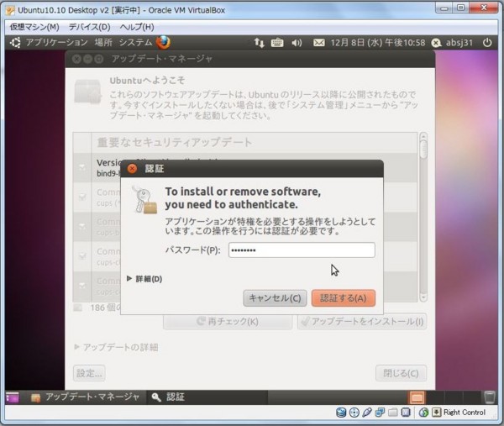Click the update list vertical scrollbar thumb
This screenshot has height=426, width=504.
click(423, 150)
